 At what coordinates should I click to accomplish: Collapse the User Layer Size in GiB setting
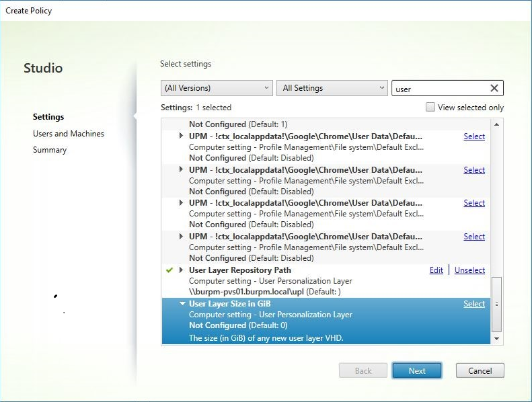pyautogui.click(x=182, y=304)
